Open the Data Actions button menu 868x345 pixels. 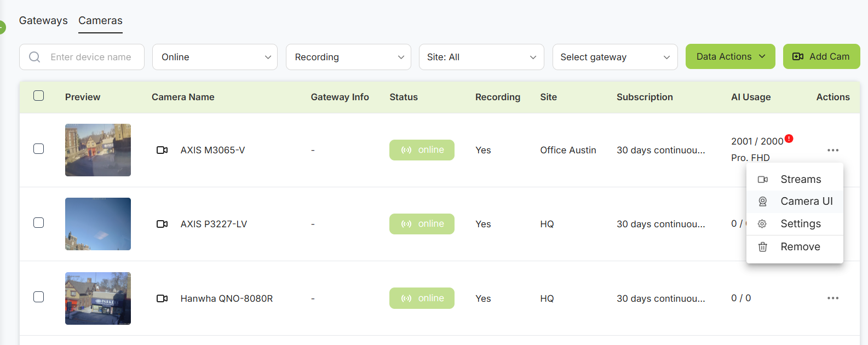[x=730, y=56]
